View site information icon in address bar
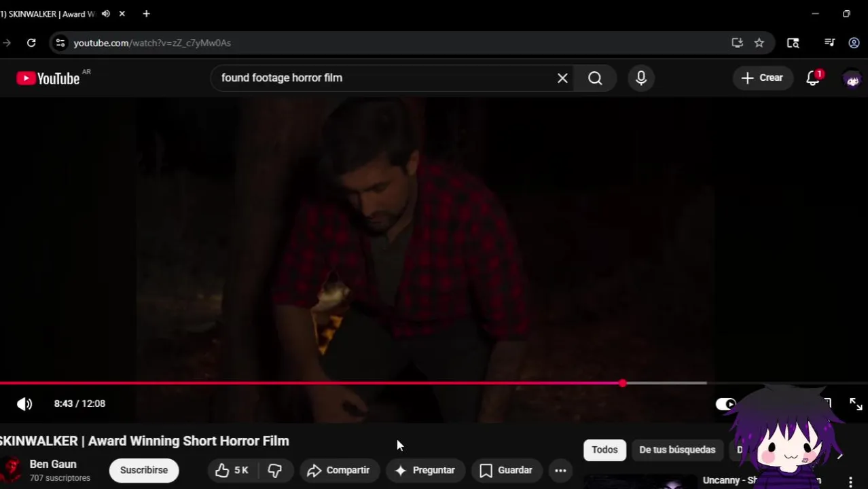Image resolution: width=868 pixels, height=489 pixels. [x=60, y=43]
